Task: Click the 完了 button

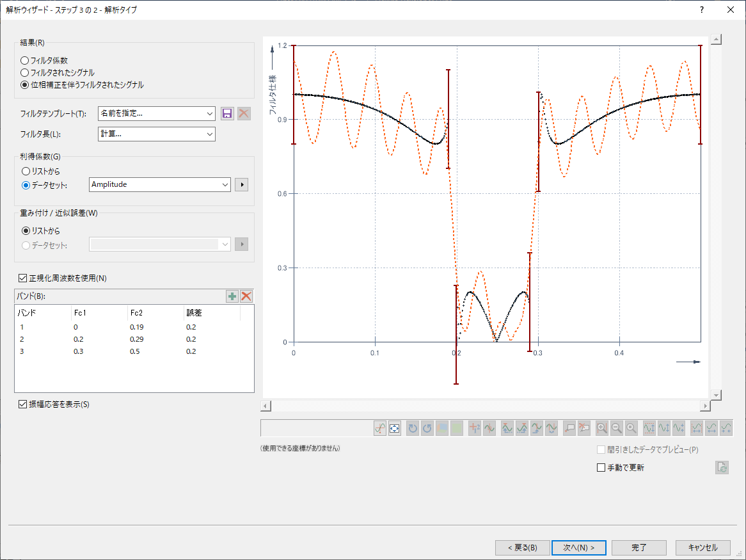Action: [639, 548]
